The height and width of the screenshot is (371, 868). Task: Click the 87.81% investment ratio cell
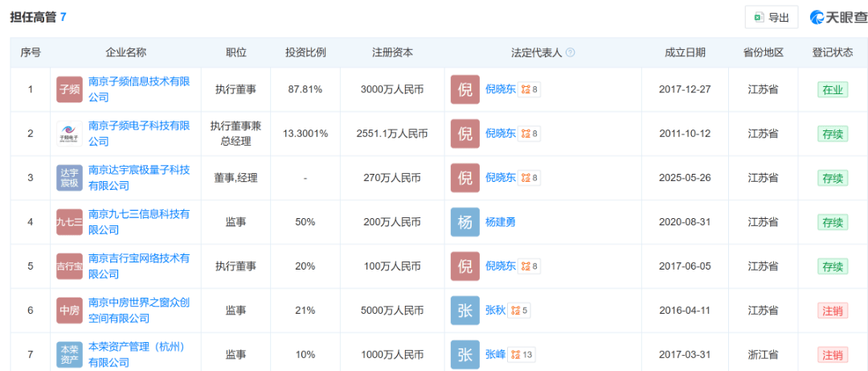(305, 89)
